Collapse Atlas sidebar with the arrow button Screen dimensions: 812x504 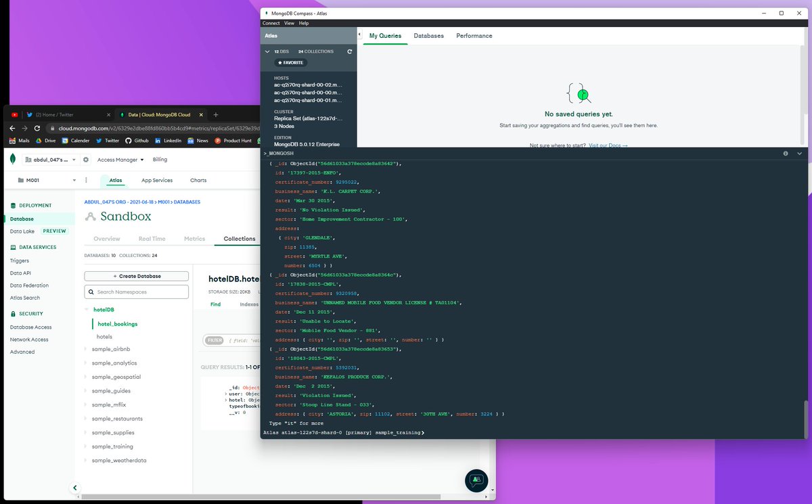click(75, 487)
